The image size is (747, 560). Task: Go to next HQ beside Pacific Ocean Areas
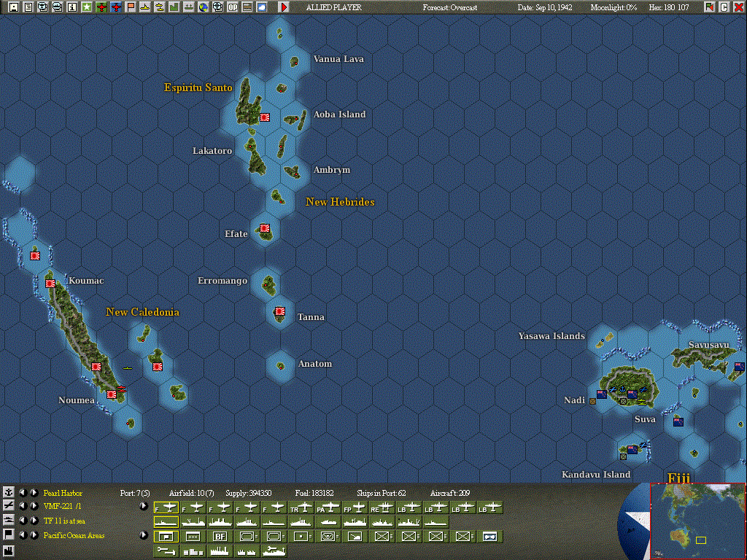click(x=34, y=535)
